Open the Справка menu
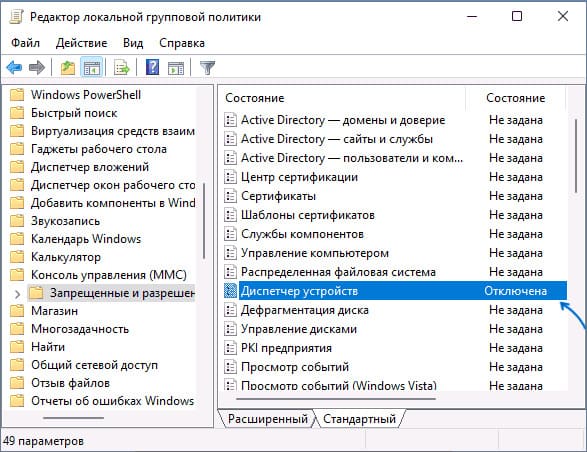This screenshot has height=452, width=587. [182, 43]
